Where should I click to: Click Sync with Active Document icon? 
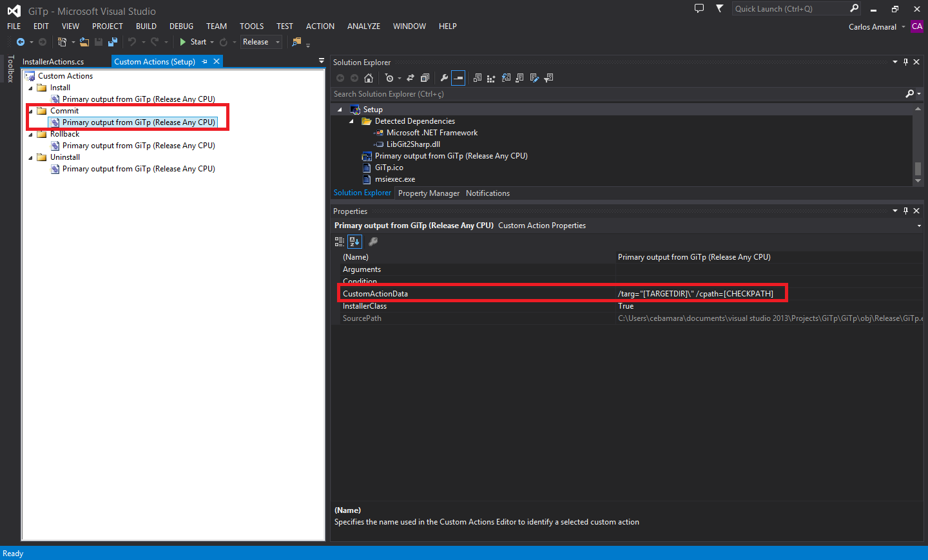pos(411,78)
